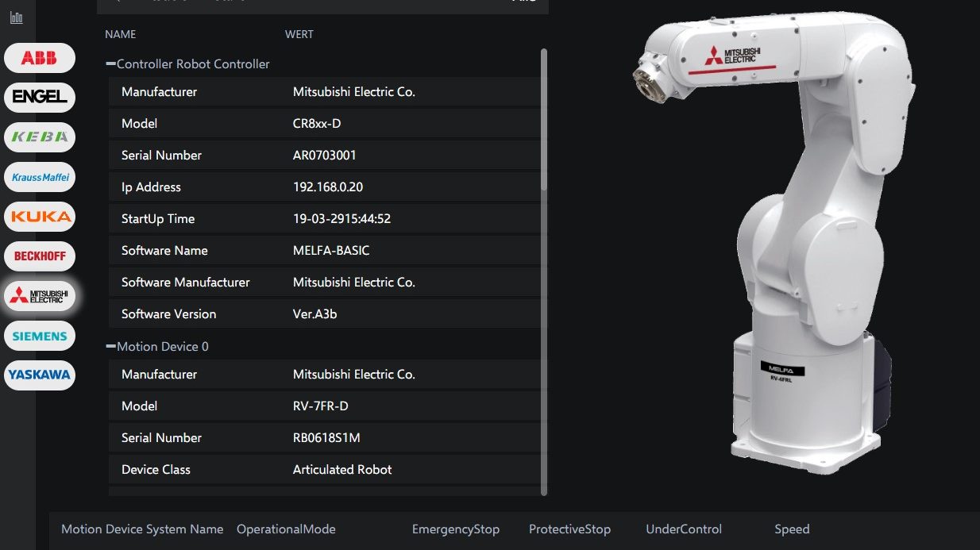Select the BECKHOFF sidebar logo
Screen dimensions: 980x550
39,256
